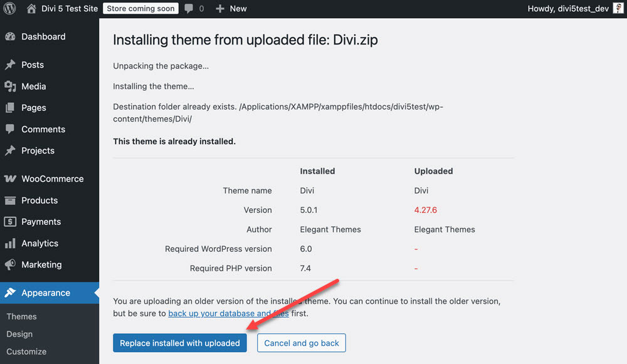Click the Marketing megaphone icon
627x364 pixels.
pos(10,264)
